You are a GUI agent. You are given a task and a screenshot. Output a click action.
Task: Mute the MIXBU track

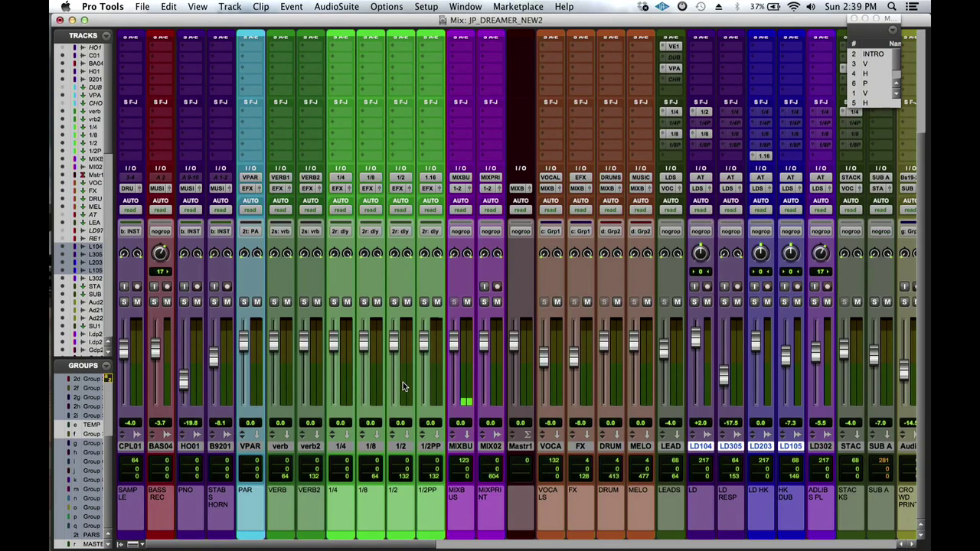[467, 302]
